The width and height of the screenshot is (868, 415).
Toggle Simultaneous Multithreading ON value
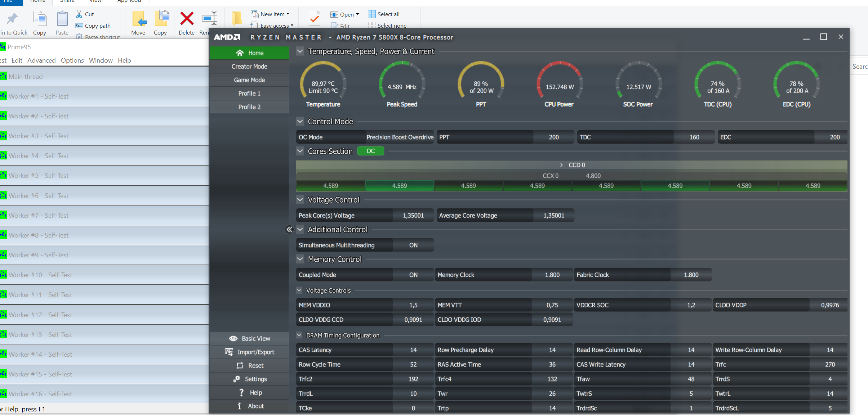[x=413, y=245]
